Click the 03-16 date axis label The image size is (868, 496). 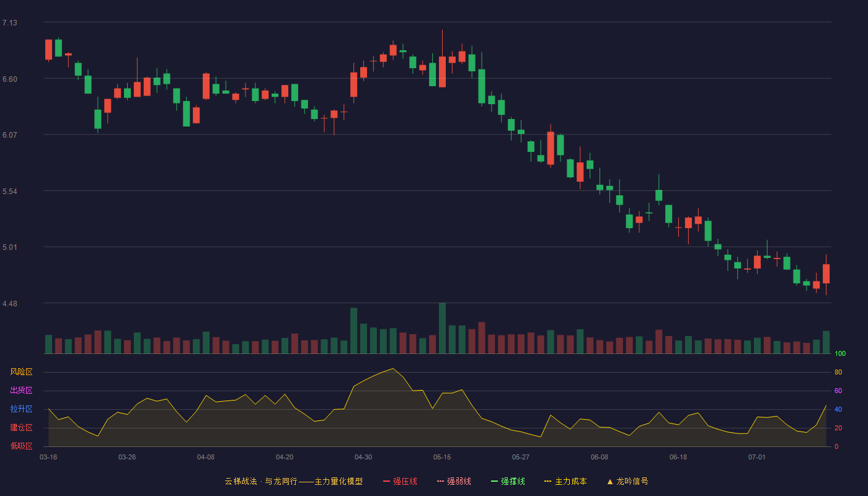point(48,457)
